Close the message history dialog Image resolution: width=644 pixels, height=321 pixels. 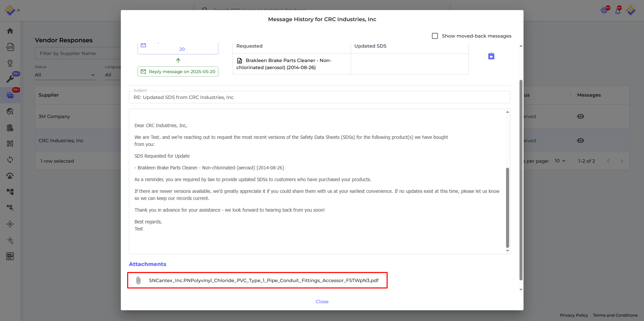coord(322,302)
